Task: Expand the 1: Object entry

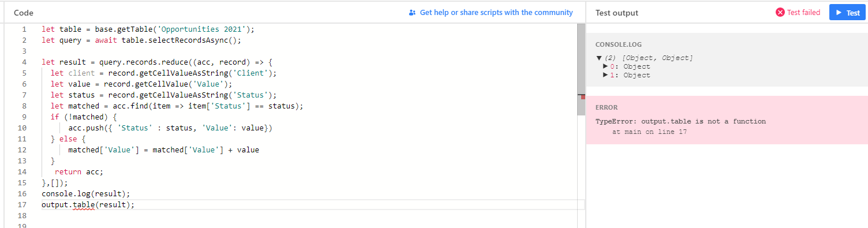Action: (605, 75)
